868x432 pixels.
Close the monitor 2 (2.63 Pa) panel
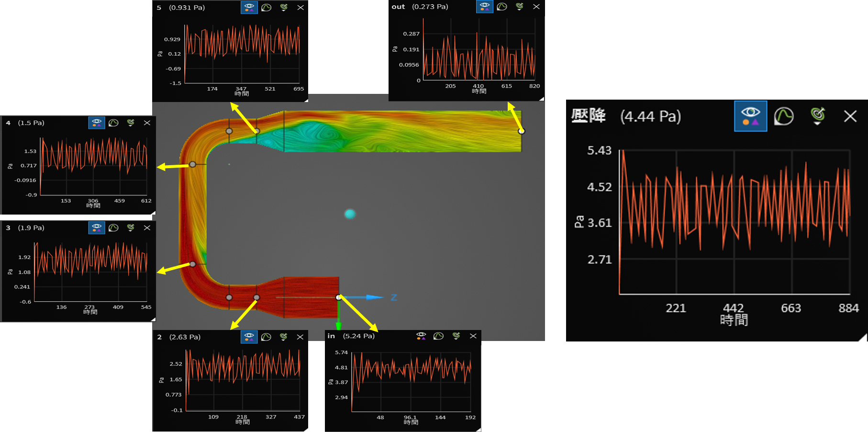(300, 337)
